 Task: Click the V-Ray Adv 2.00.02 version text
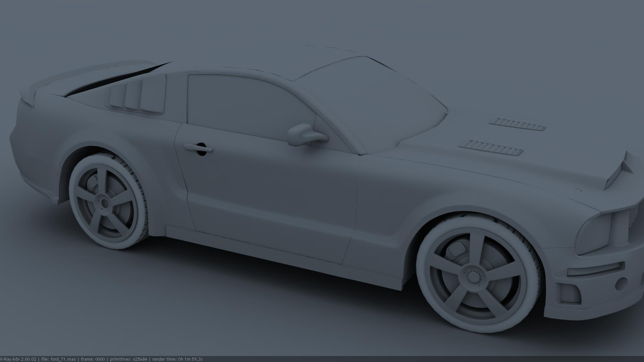pyautogui.click(x=18, y=359)
